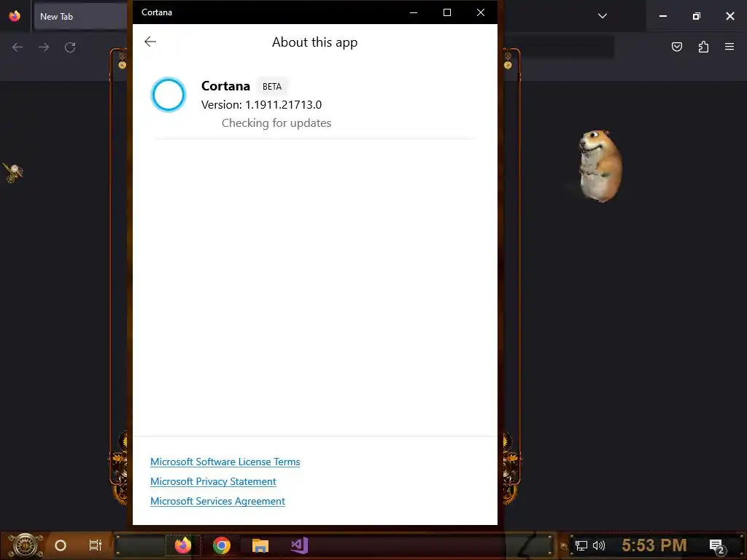Click the version number 1.1911.21713.0 text
This screenshot has height=560, width=747.
point(283,105)
